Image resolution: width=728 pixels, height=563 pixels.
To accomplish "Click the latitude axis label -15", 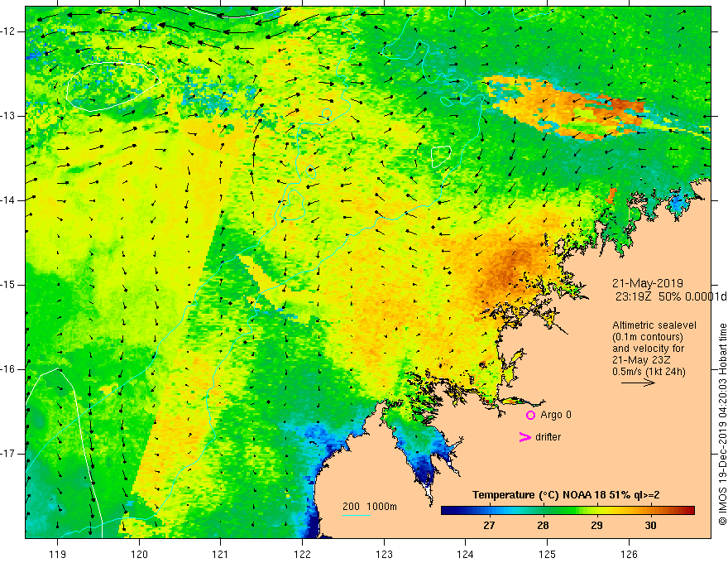I will 8,285.
